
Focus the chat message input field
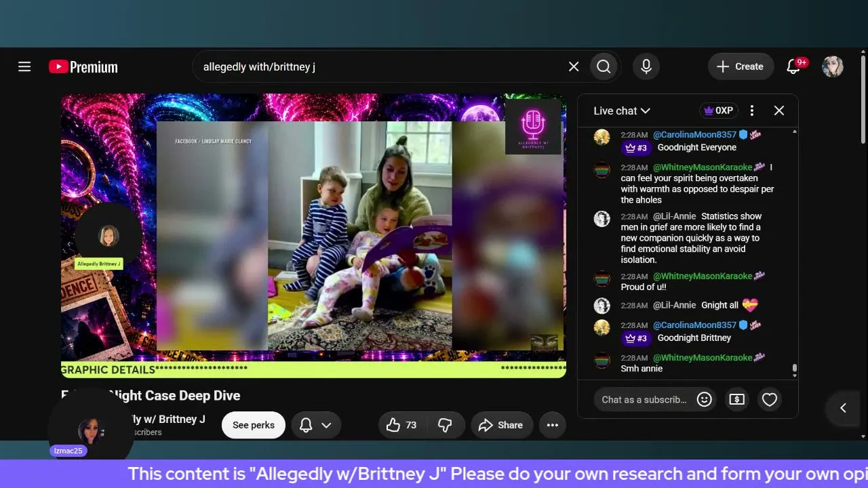[644, 399]
